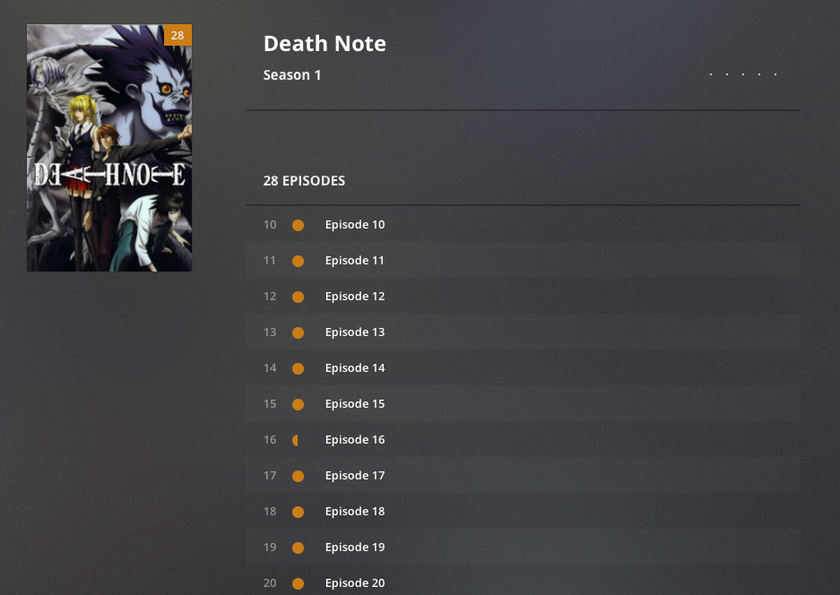Open Episode 19 title

pyautogui.click(x=355, y=548)
